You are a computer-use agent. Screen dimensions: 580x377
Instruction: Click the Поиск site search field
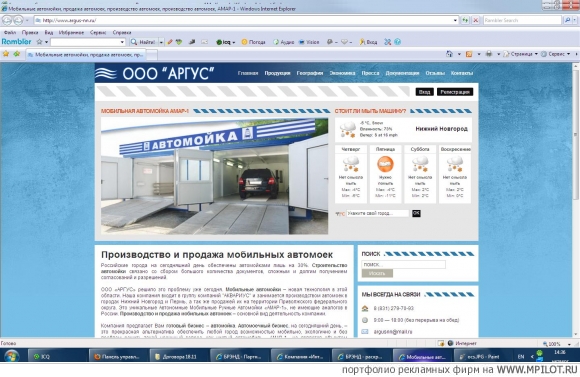coord(403,264)
